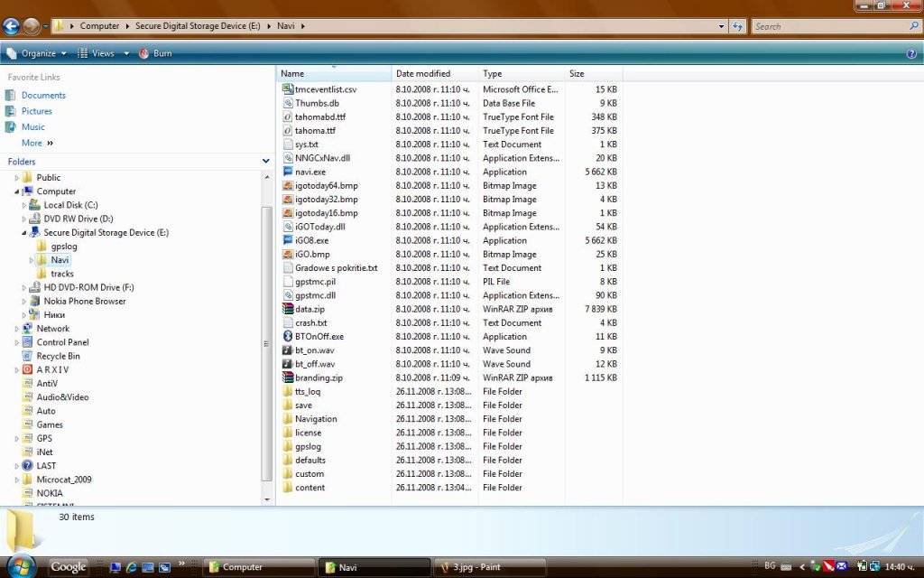The width and height of the screenshot is (924, 578).
Task: Expand the Local Disk (C:) tree node
Action: click(24, 205)
